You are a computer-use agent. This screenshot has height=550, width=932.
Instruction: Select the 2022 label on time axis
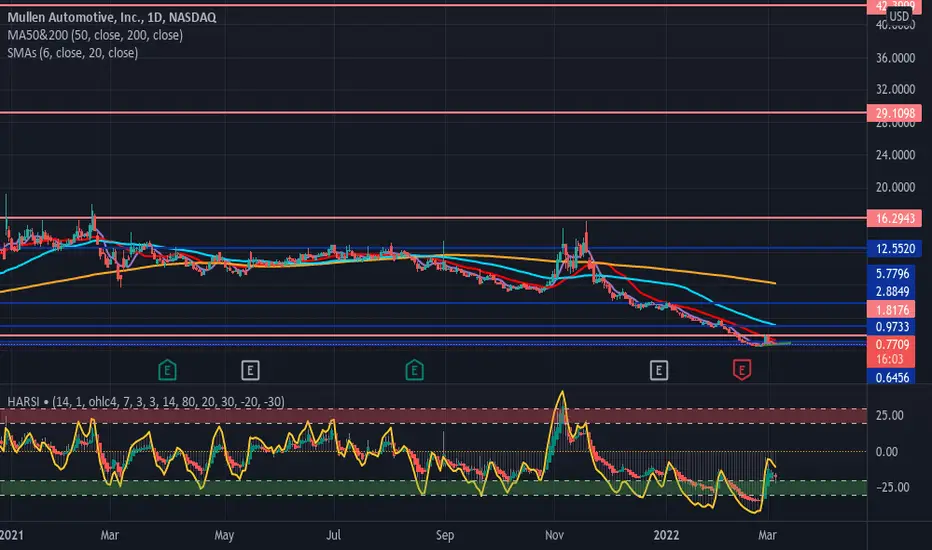coord(666,535)
